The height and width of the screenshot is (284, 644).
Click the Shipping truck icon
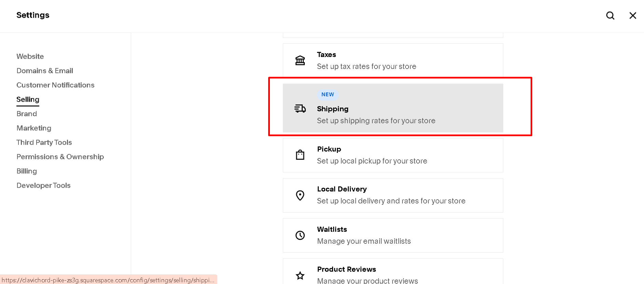point(300,109)
